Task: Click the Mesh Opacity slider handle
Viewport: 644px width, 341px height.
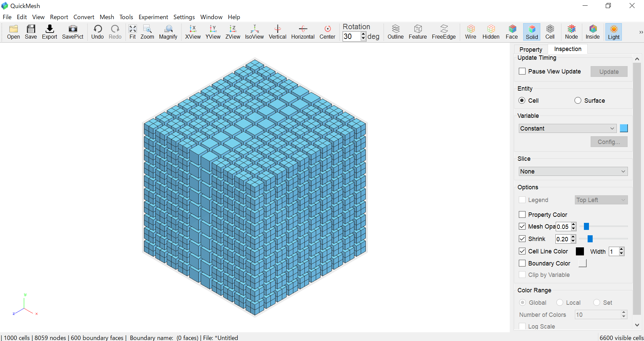Action: [x=586, y=227]
